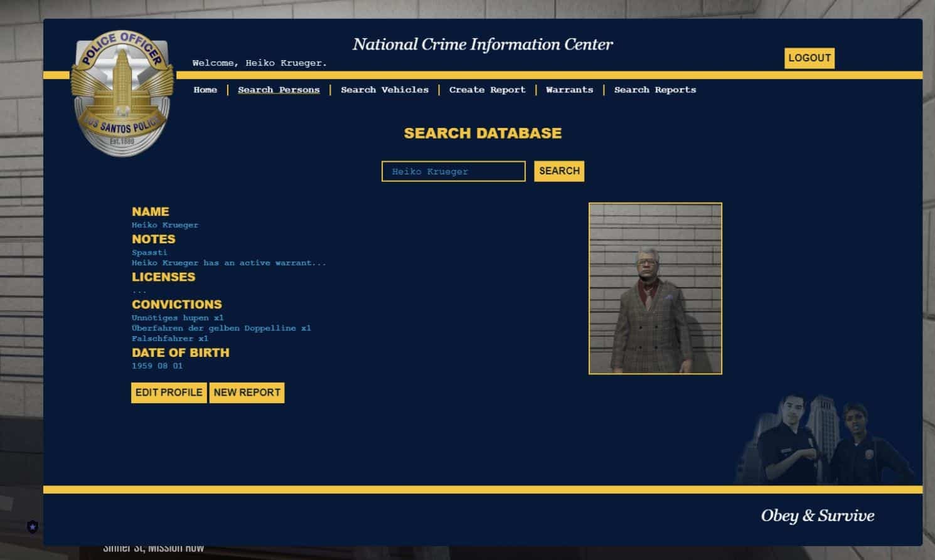Open Search Reports in the navigation bar
This screenshot has height=560, width=935.
[654, 90]
